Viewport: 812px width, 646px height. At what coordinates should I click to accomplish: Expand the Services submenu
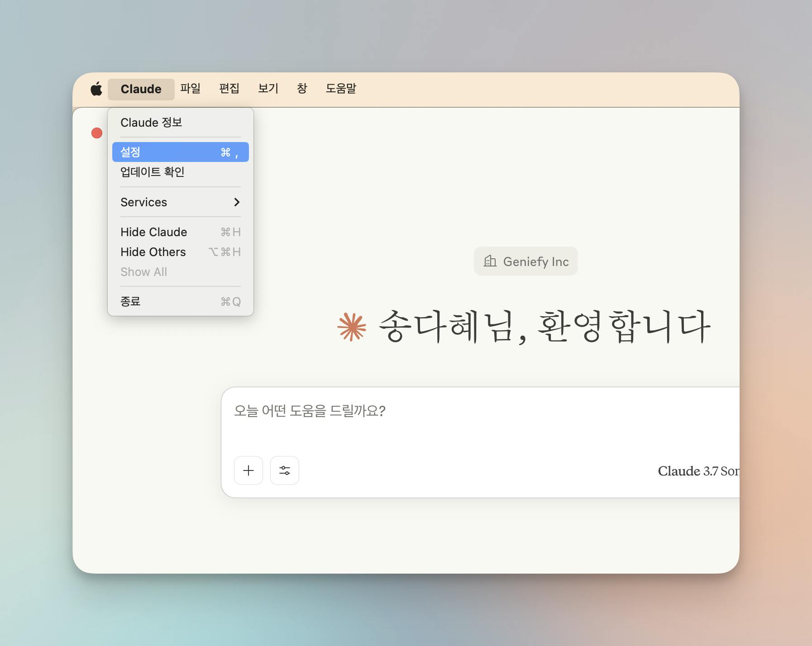click(x=181, y=202)
